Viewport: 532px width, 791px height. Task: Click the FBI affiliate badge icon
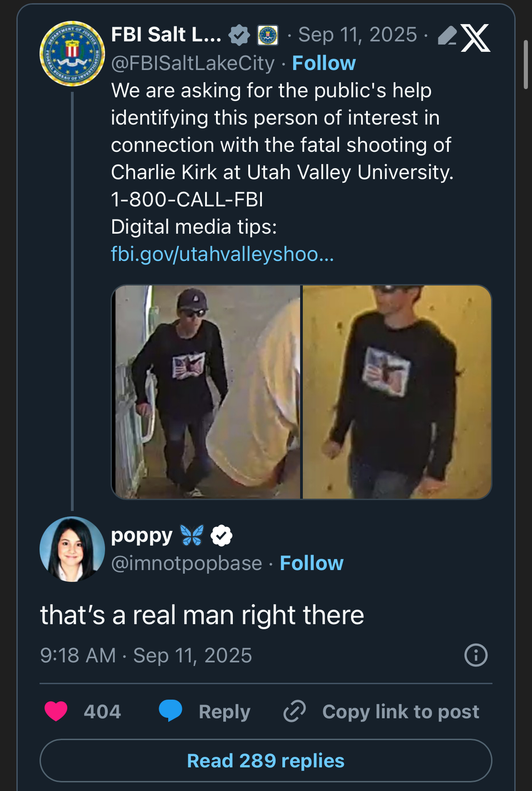268,35
